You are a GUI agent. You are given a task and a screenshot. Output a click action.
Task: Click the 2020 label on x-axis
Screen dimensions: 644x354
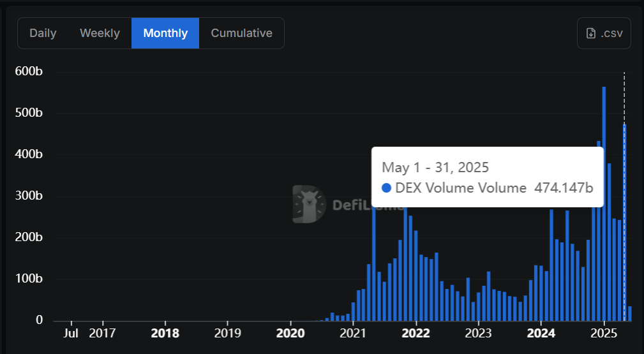tap(290, 333)
